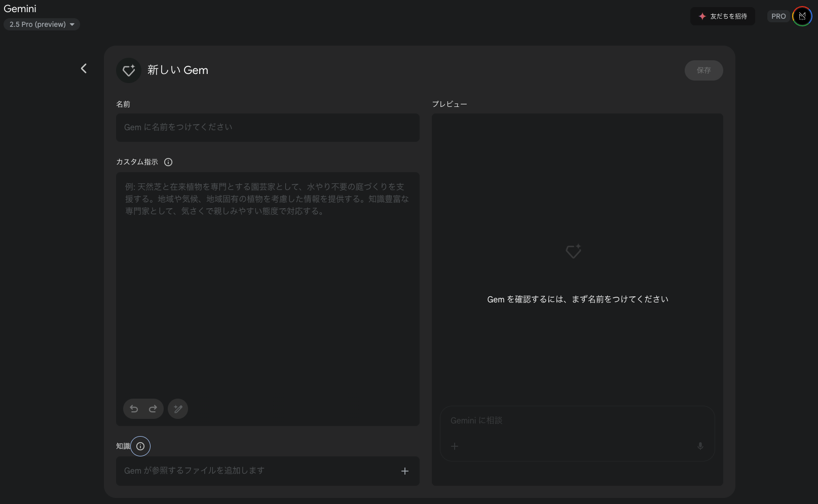
Task: Click the Gem が参照するファイルを追加します field
Action: [268, 471]
